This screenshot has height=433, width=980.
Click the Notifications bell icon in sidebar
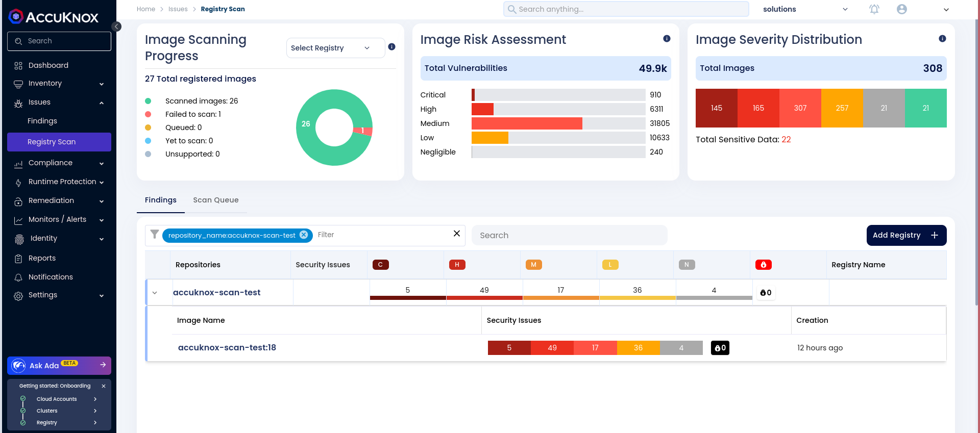click(x=18, y=277)
